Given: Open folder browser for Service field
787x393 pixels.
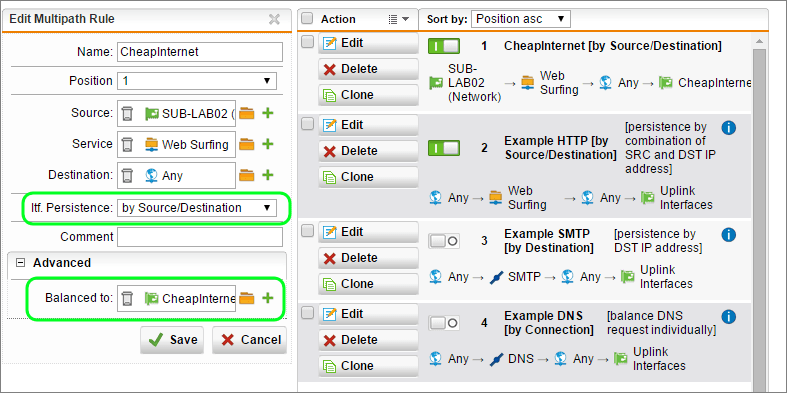Looking at the screenshot, I should (x=246, y=145).
